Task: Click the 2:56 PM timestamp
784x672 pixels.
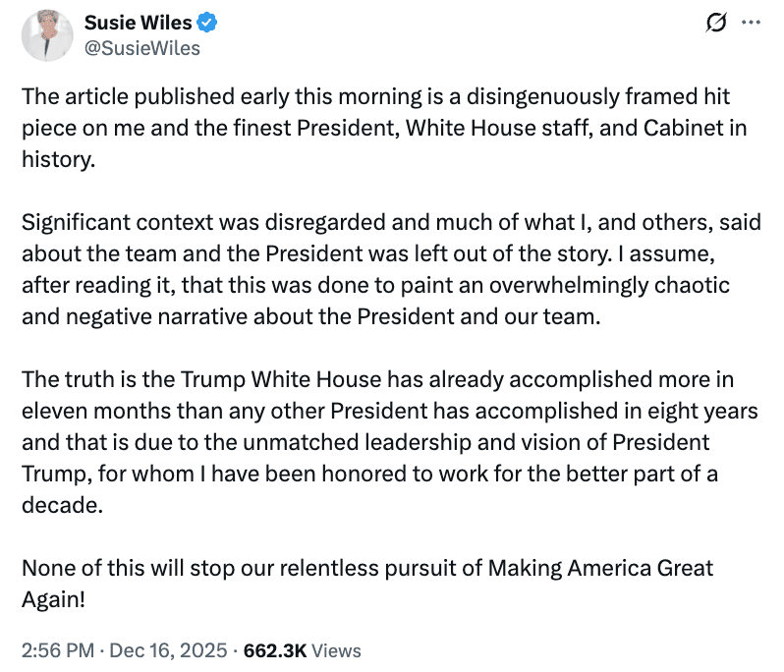Action: pos(55,650)
